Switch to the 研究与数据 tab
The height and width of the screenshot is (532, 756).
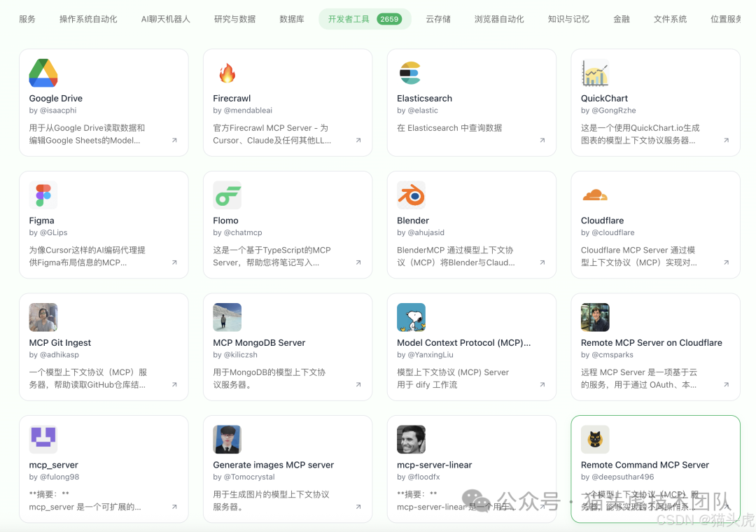(x=234, y=20)
